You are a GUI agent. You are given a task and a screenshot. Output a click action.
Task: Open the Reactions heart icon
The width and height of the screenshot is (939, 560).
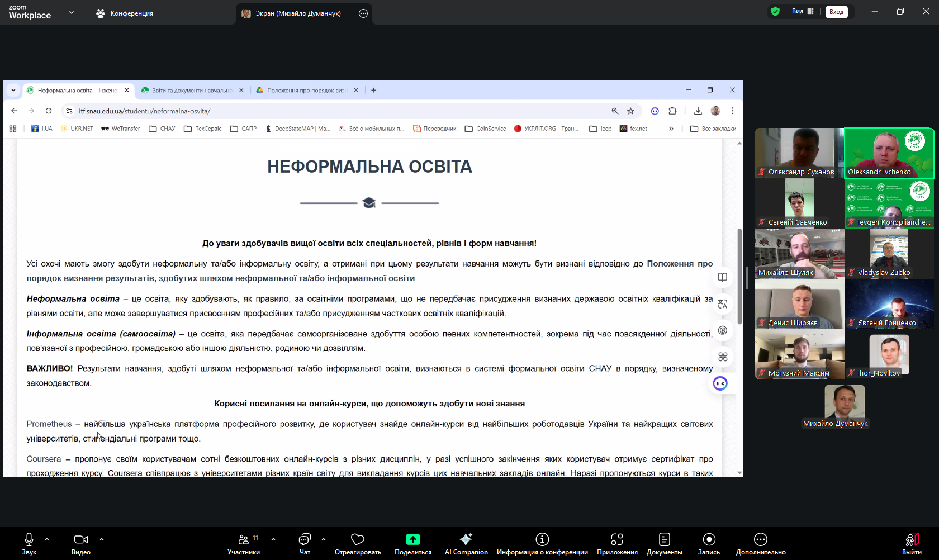pyautogui.click(x=357, y=539)
